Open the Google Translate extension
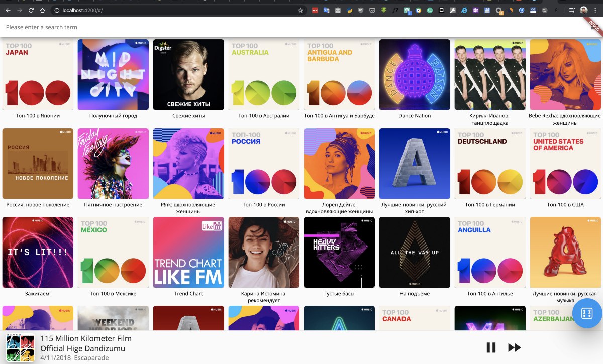 tap(327, 10)
